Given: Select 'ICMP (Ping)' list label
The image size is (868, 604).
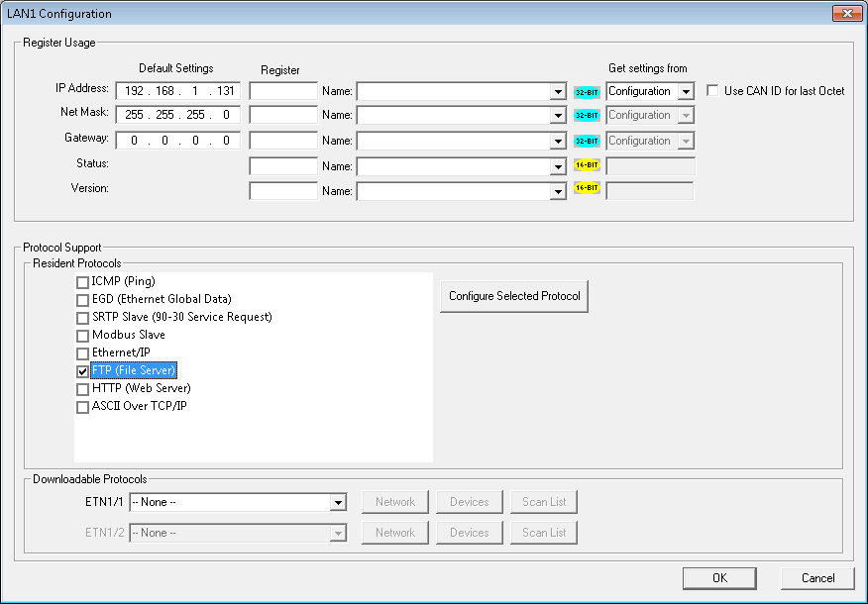Looking at the screenshot, I should [124, 281].
